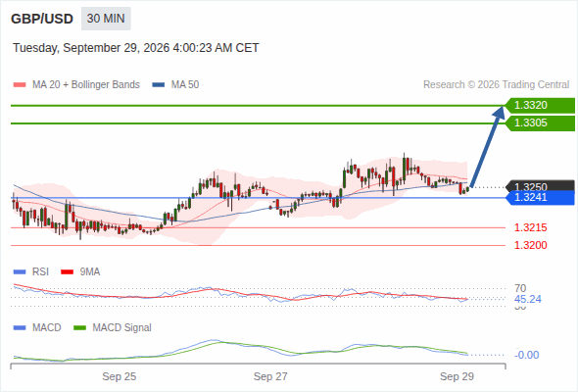Toggle the RSI legend item

pyautogui.click(x=31, y=271)
